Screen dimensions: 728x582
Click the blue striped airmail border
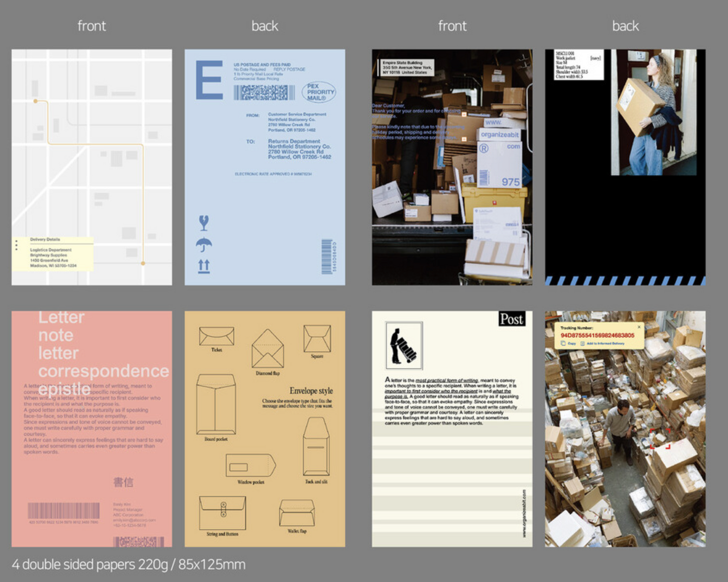click(x=625, y=280)
